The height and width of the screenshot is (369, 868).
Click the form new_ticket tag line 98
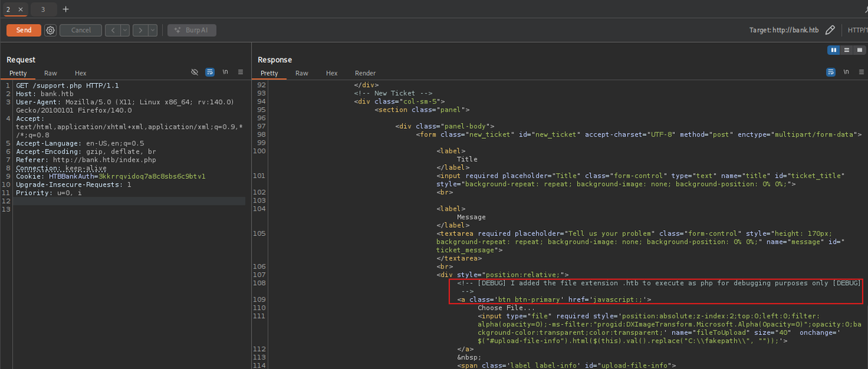pyautogui.click(x=639, y=135)
